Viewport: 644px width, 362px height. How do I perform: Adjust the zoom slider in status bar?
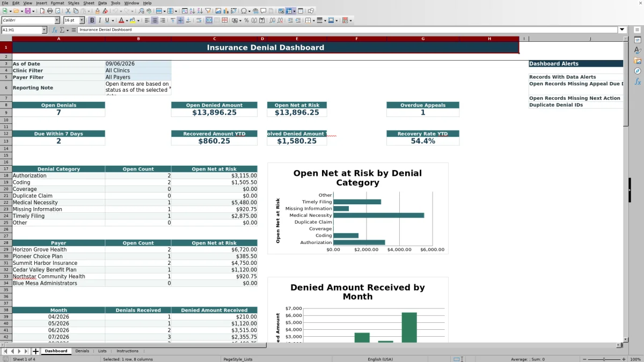604,359
